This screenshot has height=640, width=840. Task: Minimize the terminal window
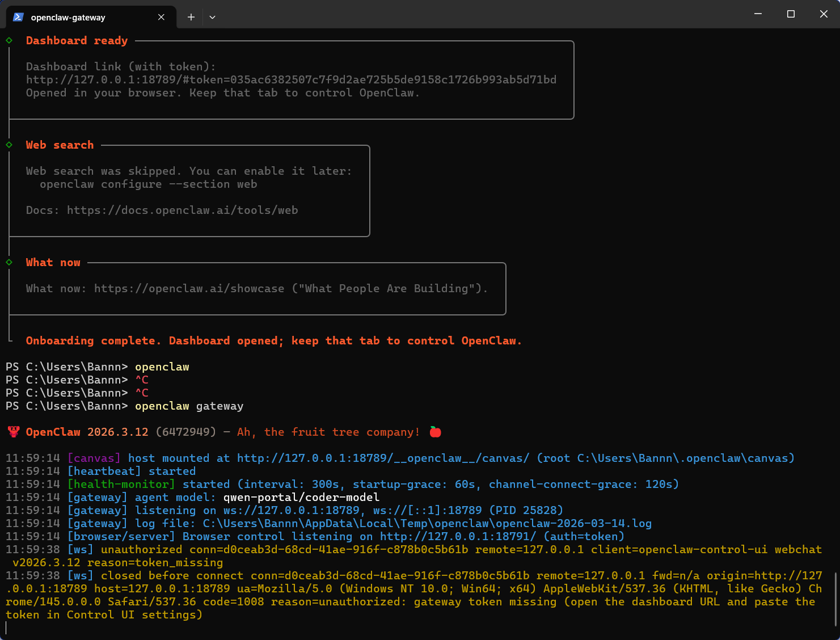pos(758,14)
